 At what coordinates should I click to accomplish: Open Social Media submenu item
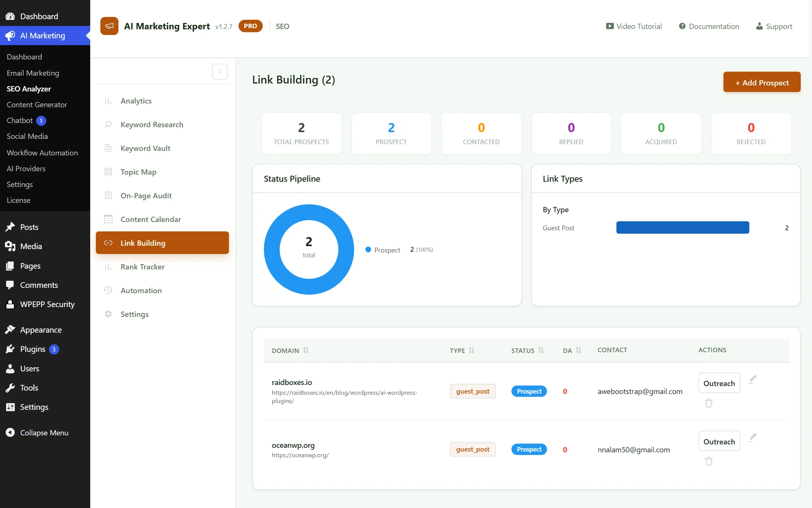click(x=27, y=136)
